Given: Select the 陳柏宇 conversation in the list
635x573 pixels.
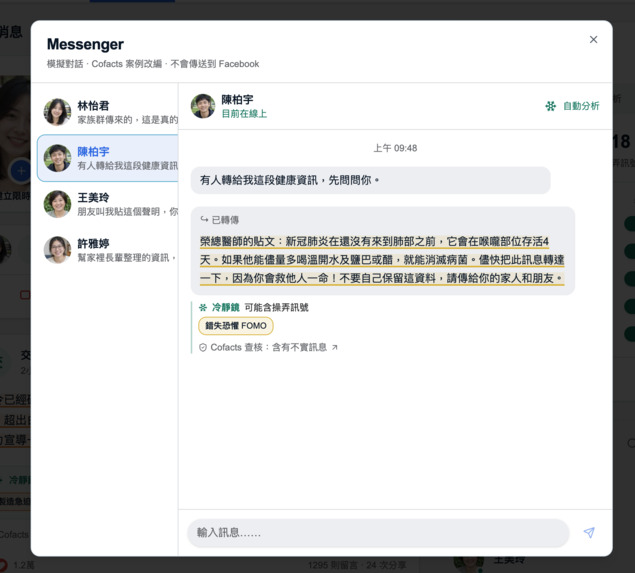Looking at the screenshot, I should pyautogui.click(x=107, y=158).
